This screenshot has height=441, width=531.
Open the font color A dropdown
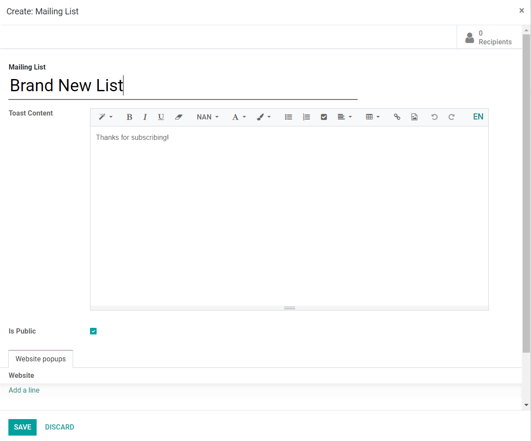(x=239, y=117)
